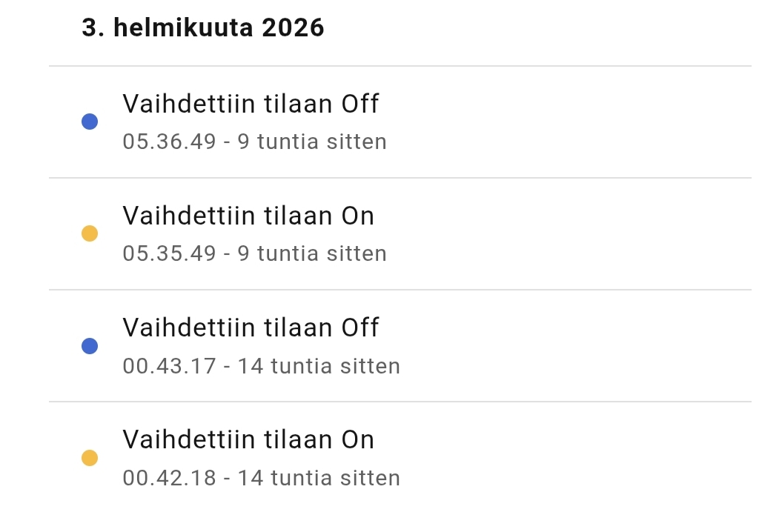Open the newest 'Vaihdettiin tilaan Off' event
Viewport: 782px width, 532px height.
(x=251, y=104)
